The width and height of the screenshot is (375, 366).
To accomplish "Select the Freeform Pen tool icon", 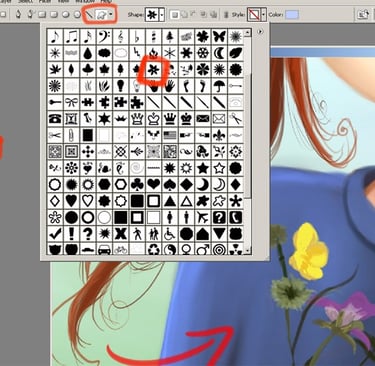I will tap(30, 15).
